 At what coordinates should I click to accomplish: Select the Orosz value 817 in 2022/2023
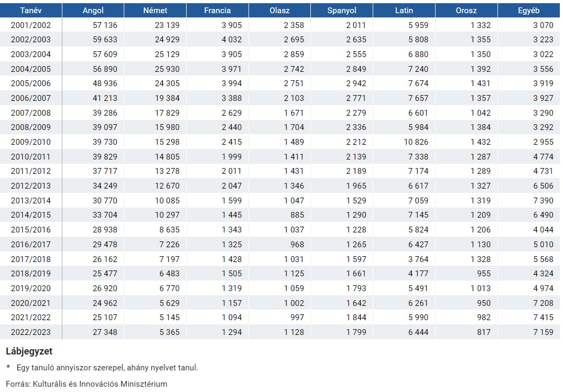483,332
